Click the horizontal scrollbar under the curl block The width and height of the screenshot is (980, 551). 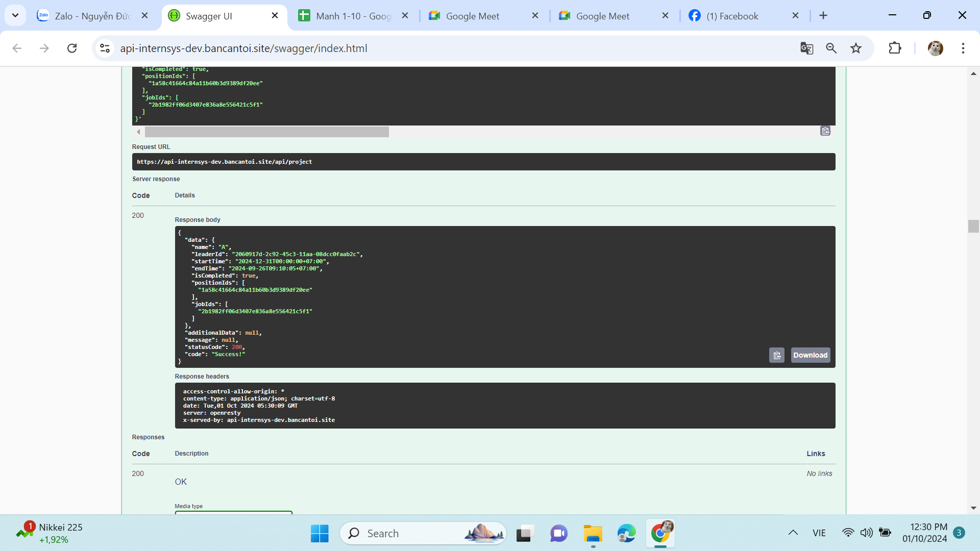tap(266, 132)
